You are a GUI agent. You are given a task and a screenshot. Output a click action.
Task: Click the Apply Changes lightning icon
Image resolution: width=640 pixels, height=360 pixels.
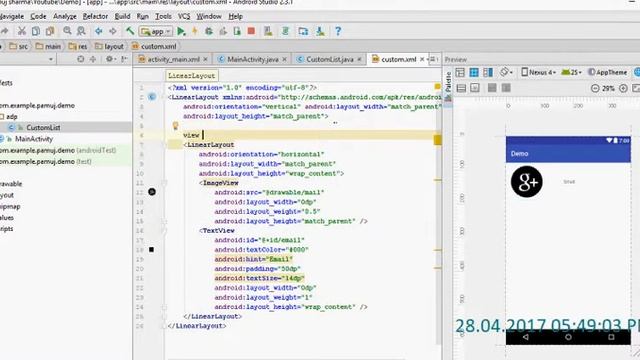(x=195, y=31)
